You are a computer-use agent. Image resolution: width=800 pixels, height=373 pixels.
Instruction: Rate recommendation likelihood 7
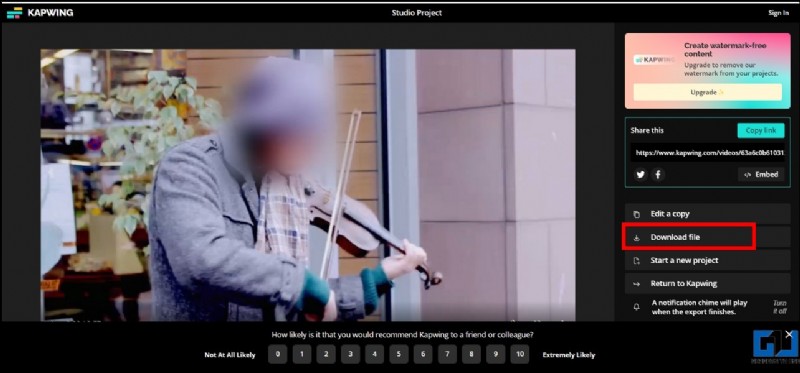pyautogui.click(x=447, y=354)
